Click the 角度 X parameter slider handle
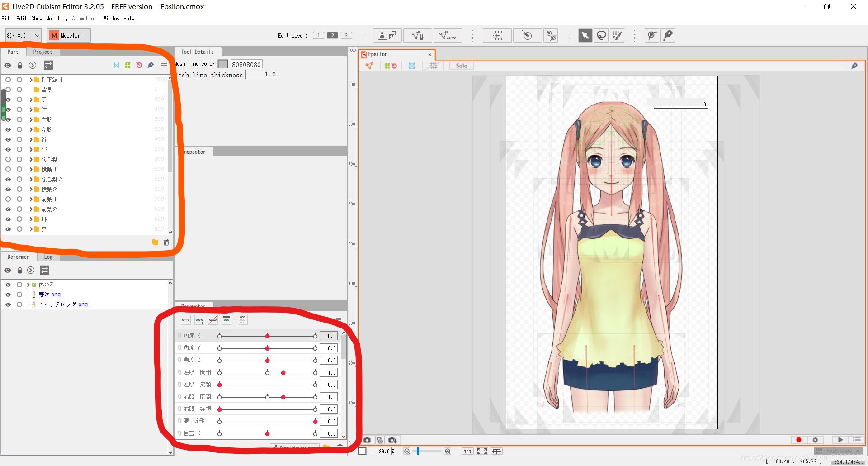This screenshot has height=466, width=868. 268,336
